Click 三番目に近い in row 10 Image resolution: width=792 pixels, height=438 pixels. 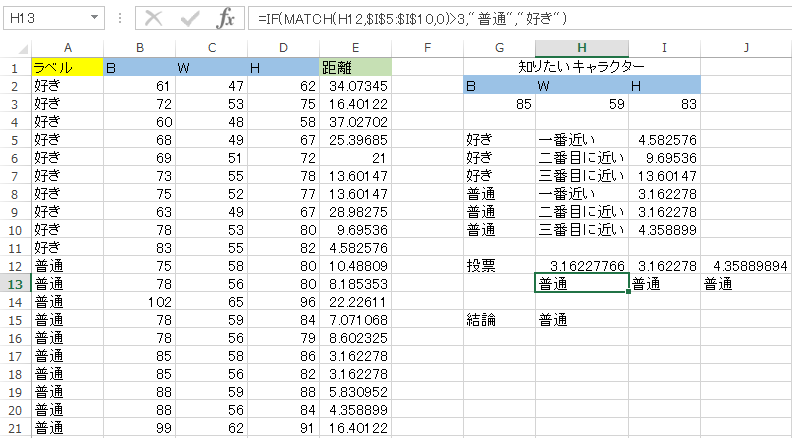coord(582,230)
